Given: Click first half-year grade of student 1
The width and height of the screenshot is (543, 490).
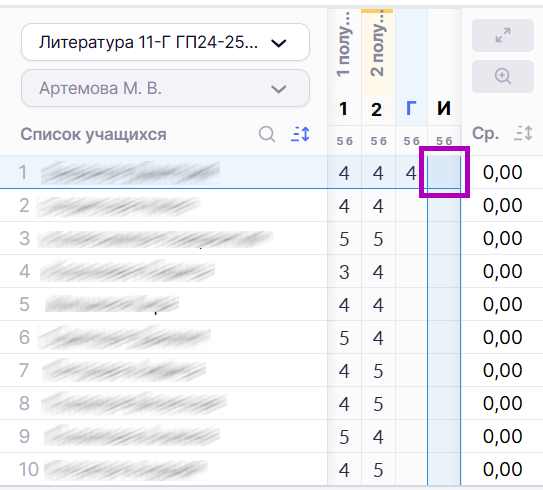Looking at the screenshot, I should (344, 172).
